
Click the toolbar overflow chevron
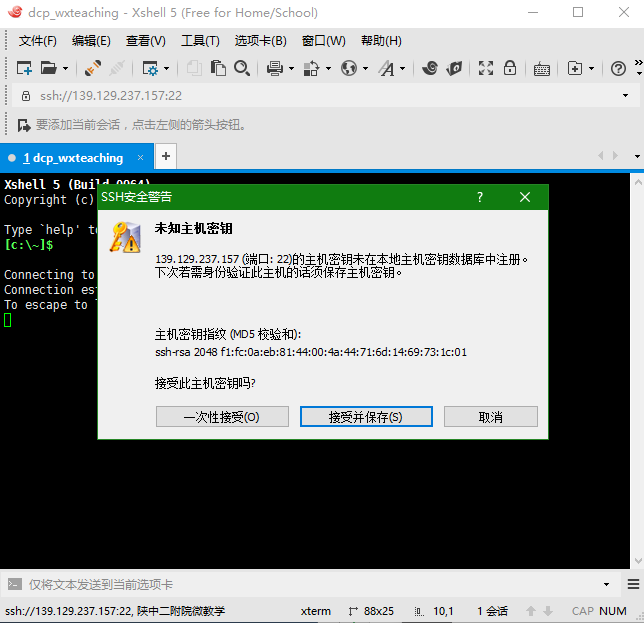click(x=638, y=62)
